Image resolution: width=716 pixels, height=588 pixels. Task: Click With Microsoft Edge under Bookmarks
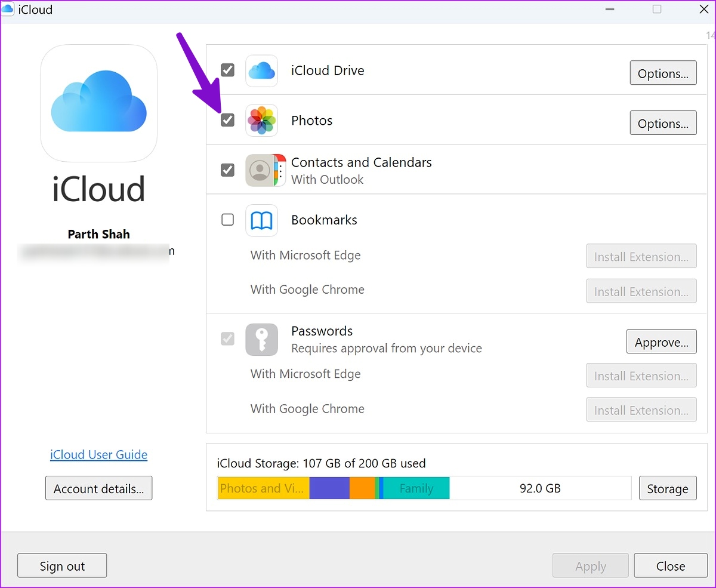pos(305,255)
